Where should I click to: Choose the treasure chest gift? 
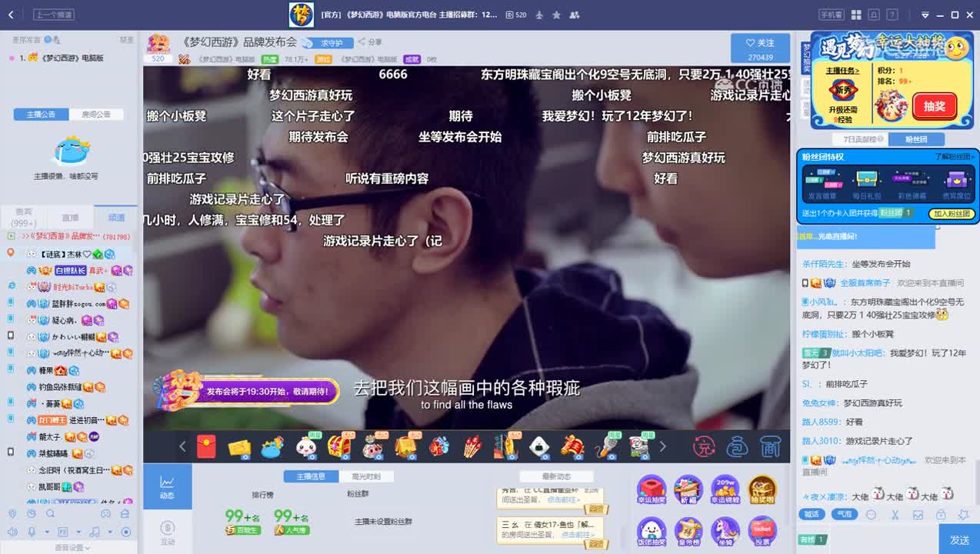(x=339, y=446)
